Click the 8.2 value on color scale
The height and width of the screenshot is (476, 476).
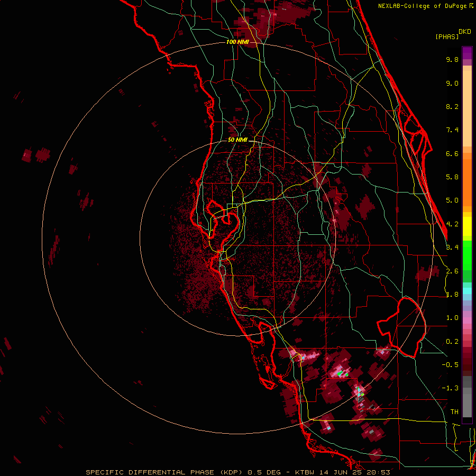(x=452, y=107)
